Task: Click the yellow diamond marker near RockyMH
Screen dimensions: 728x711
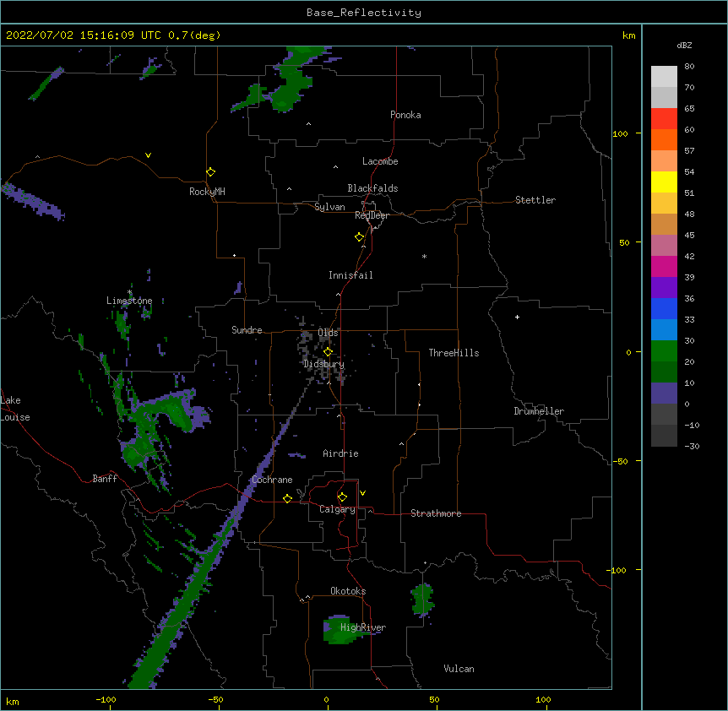Action: [210, 171]
